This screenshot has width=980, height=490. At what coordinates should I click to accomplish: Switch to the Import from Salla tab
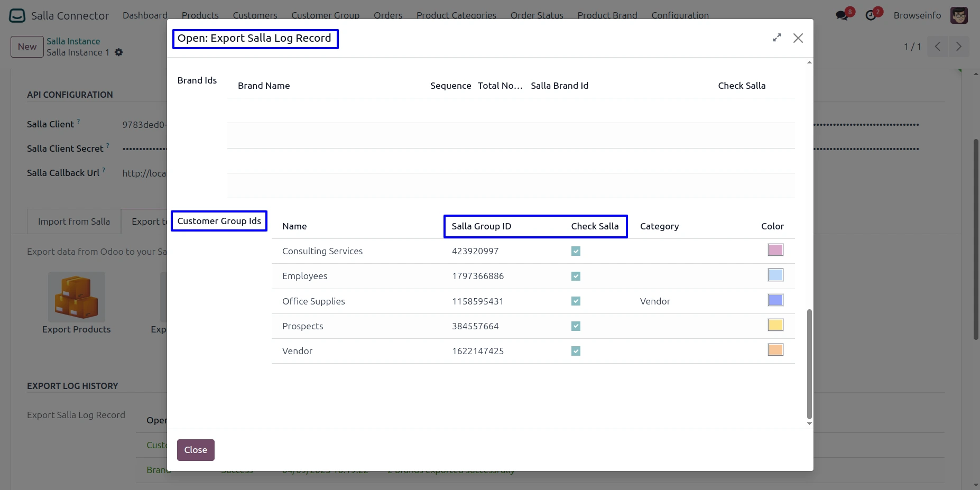tap(74, 221)
